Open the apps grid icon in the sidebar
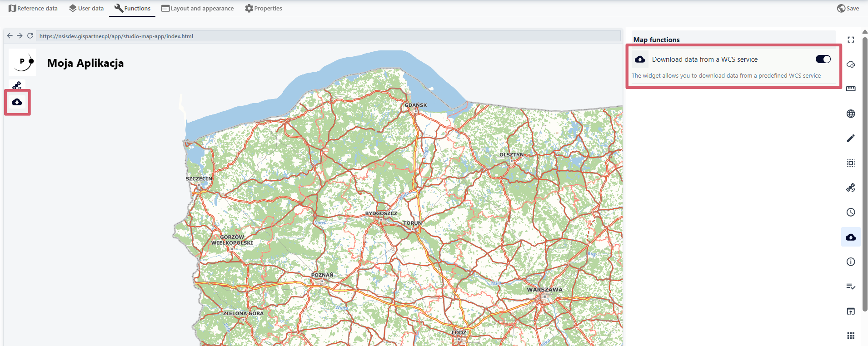This screenshot has width=868, height=346. pos(851,336)
